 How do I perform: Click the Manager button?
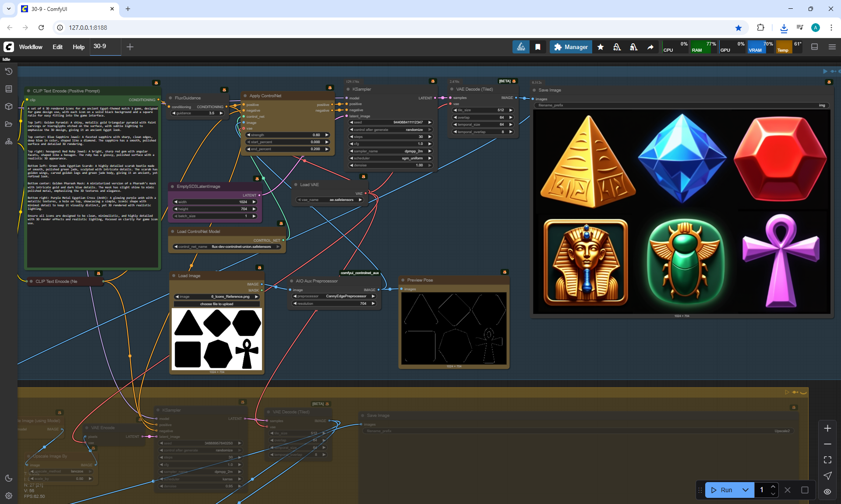click(x=571, y=47)
